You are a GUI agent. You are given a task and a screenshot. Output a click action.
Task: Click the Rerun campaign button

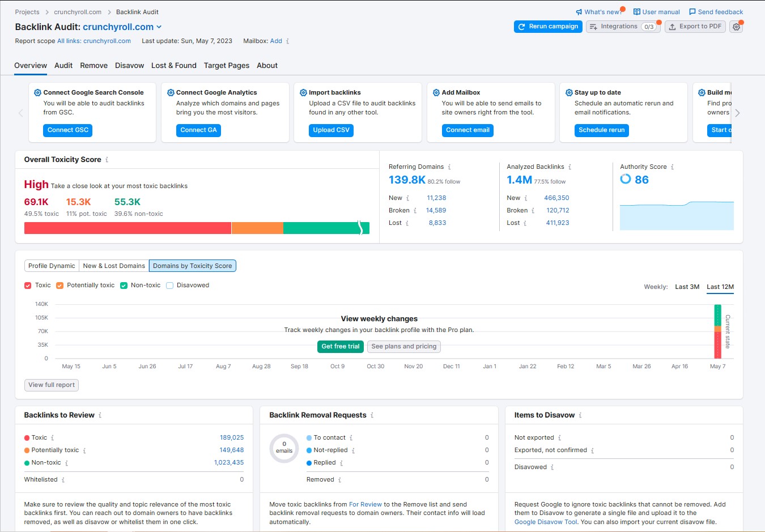click(548, 27)
